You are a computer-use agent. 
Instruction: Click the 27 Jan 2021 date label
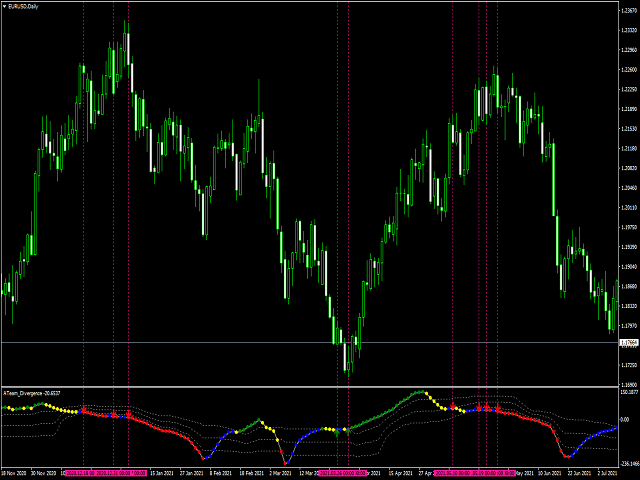click(191, 473)
